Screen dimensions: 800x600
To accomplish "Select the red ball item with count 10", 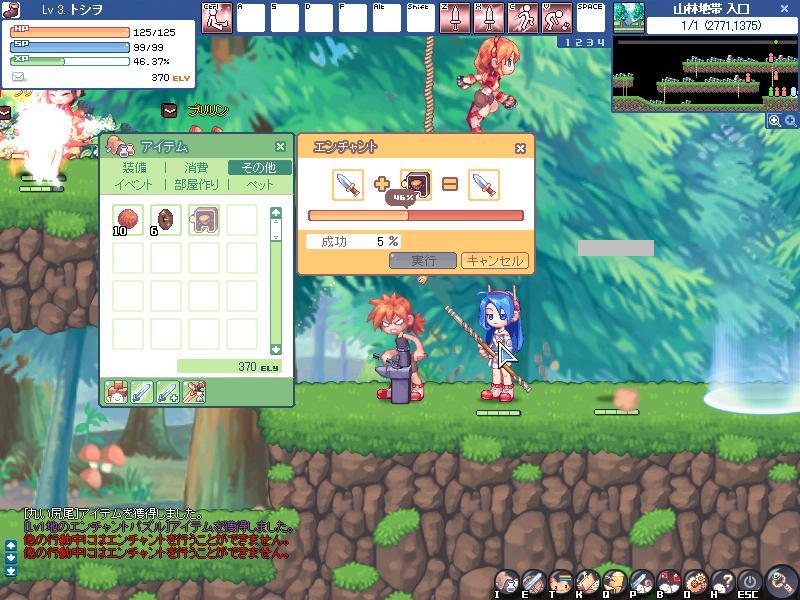I will (128, 220).
